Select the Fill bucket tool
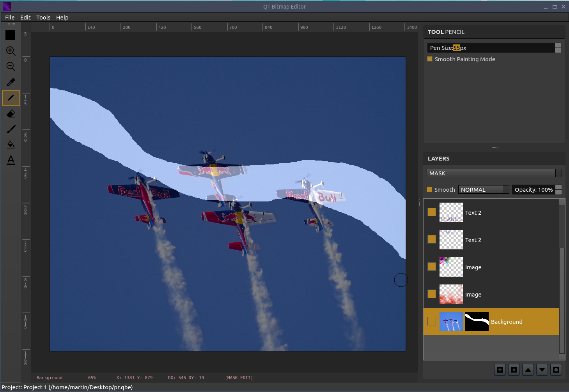Viewport: 569px width, 392px height. tap(11, 145)
